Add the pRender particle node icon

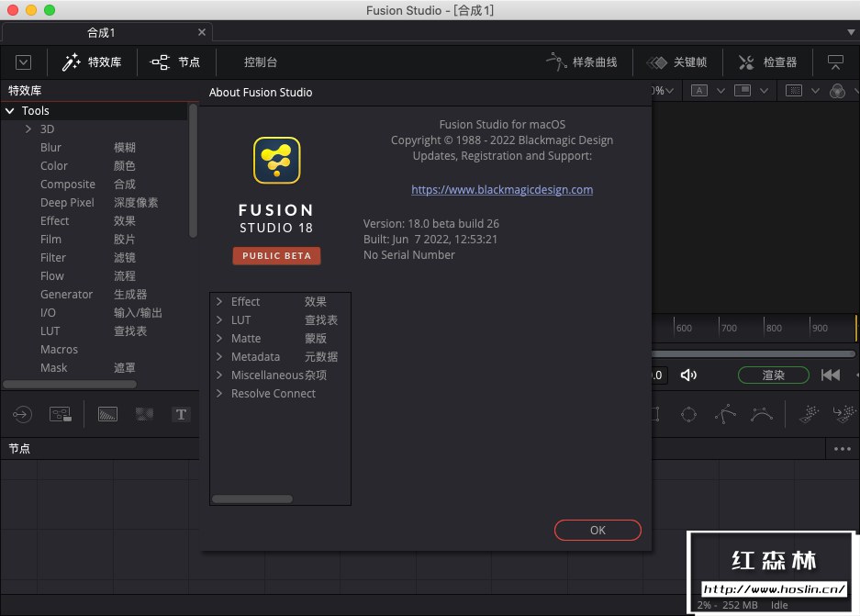tap(844, 414)
